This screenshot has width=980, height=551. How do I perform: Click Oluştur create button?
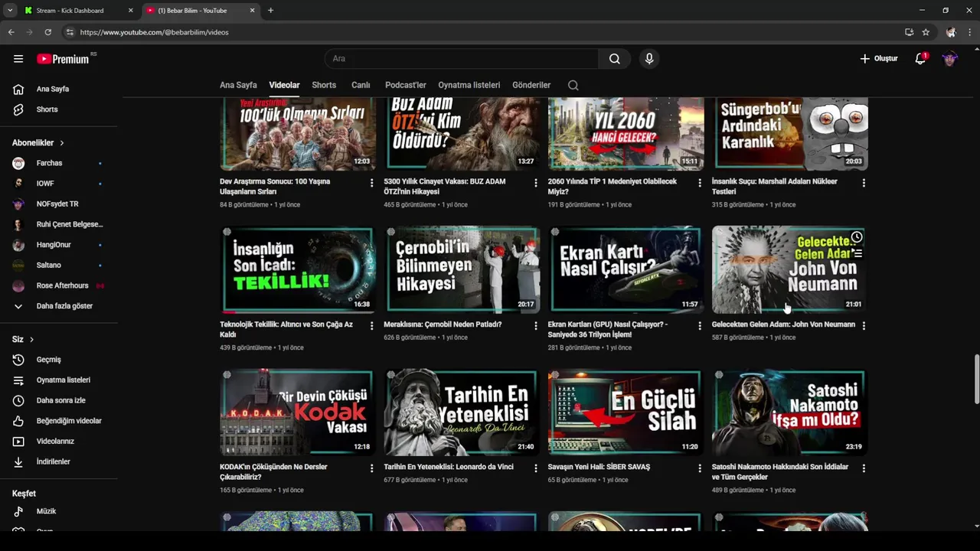(878, 59)
